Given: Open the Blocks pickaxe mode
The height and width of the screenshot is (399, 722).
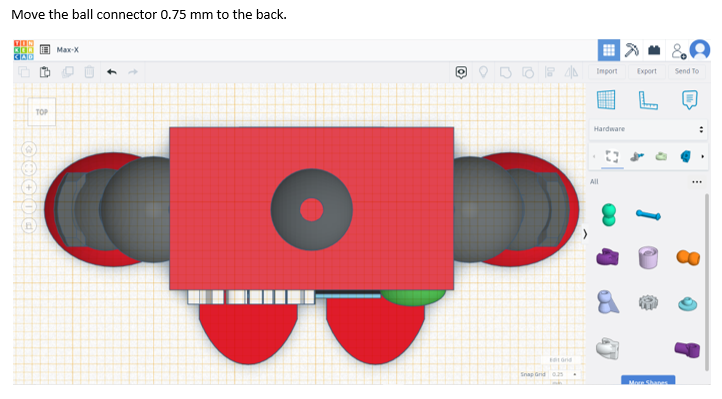Looking at the screenshot, I should (x=632, y=50).
